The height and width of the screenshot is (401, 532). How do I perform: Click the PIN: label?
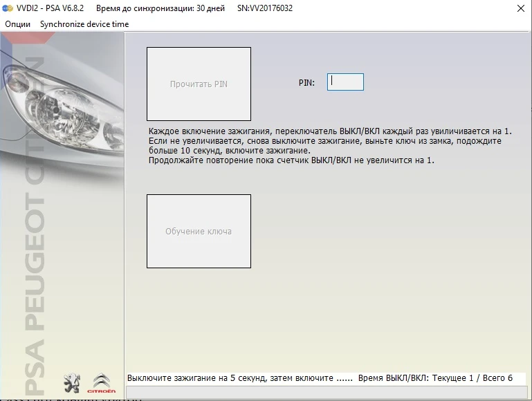tap(306, 83)
